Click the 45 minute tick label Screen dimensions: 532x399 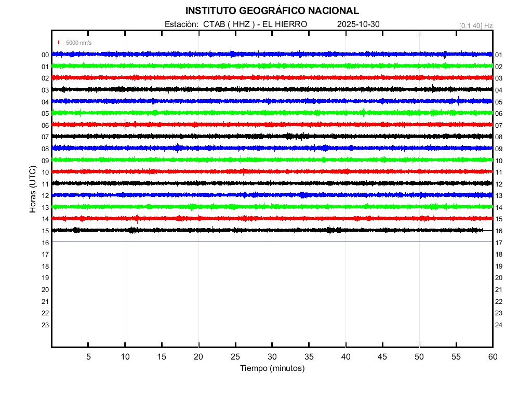click(382, 356)
